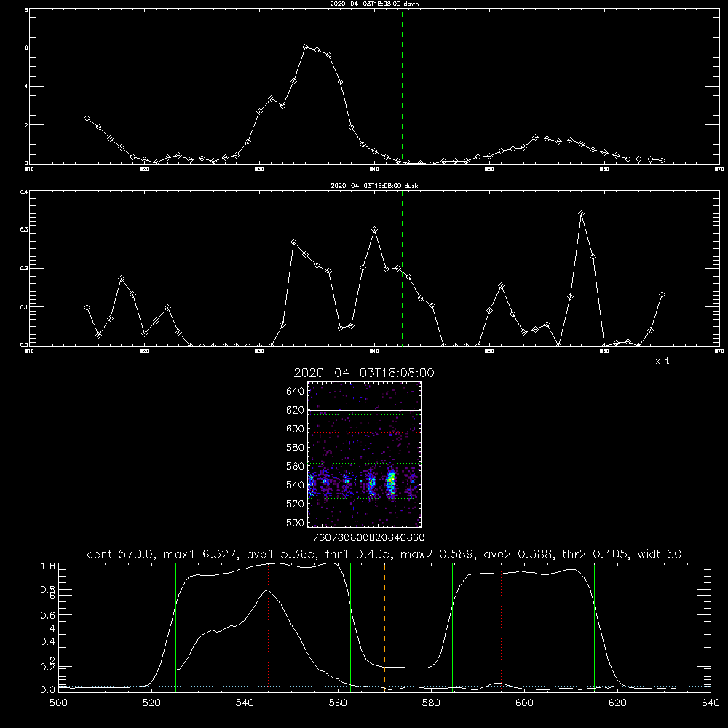Click the lower solid white line in the spectrogram
Screen dimensions: 728x728
[x=365, y=499]
